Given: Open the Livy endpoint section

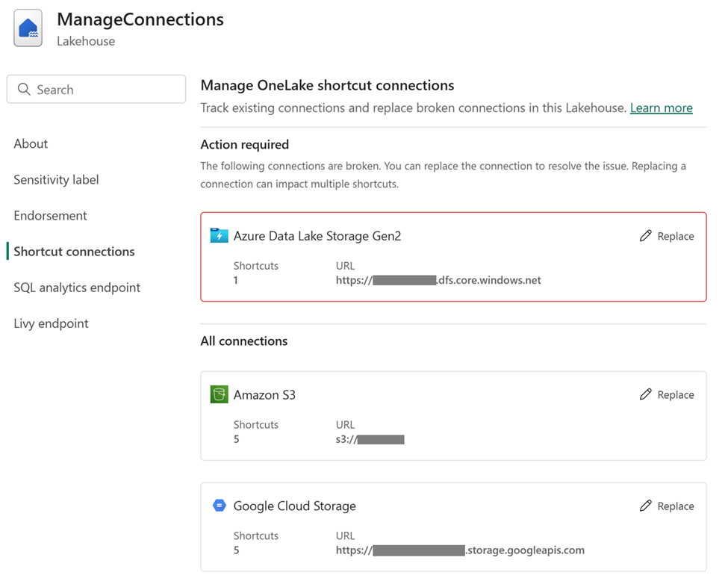Looking at the screenshot, I should click(x=51, y=323).
